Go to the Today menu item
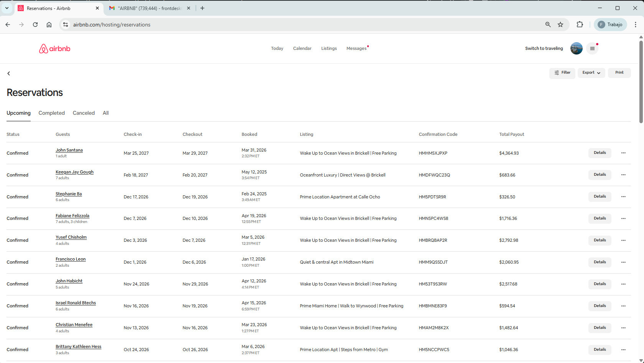644x363 pixels. pyautogui.click(x=277, y=48)
